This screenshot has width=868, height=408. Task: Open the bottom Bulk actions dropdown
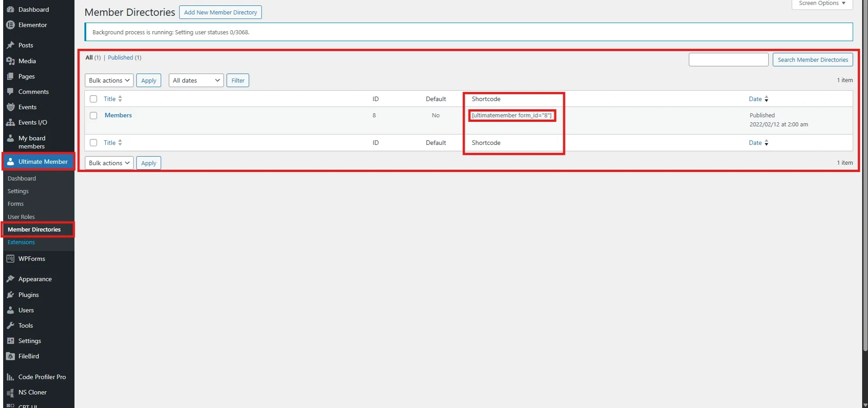coord(109,163)
